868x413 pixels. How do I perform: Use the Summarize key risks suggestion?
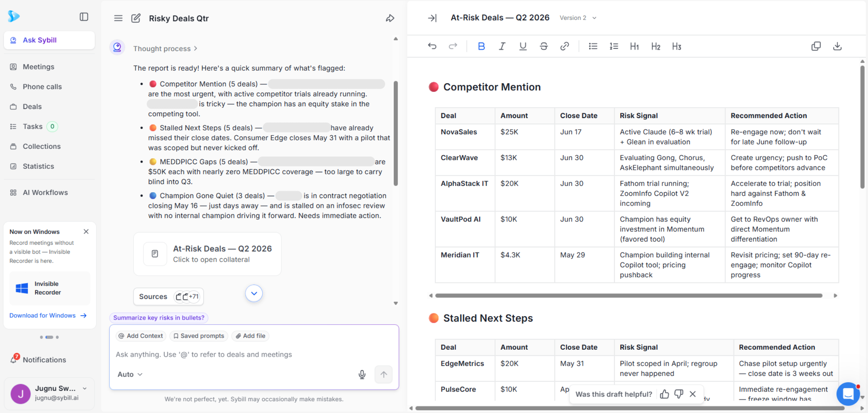pyautogui.click(x=159, y=318)
